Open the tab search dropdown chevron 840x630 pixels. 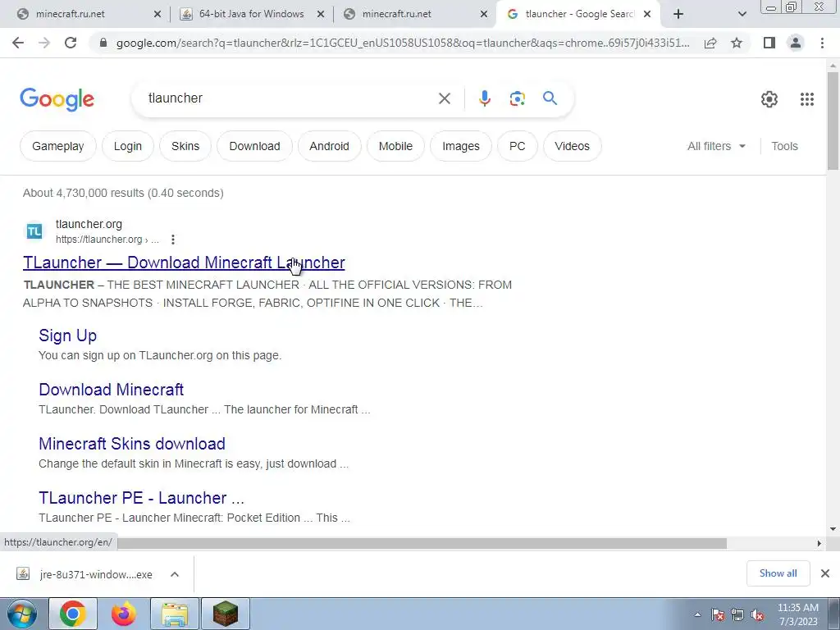pyautogui.click(x=742, y=15)
